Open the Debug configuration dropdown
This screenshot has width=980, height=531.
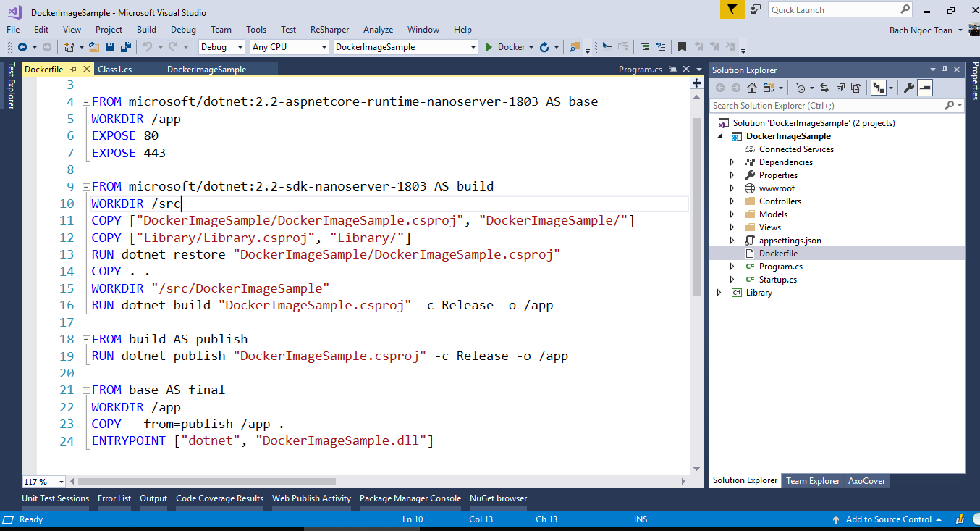(x=222, y=47)
